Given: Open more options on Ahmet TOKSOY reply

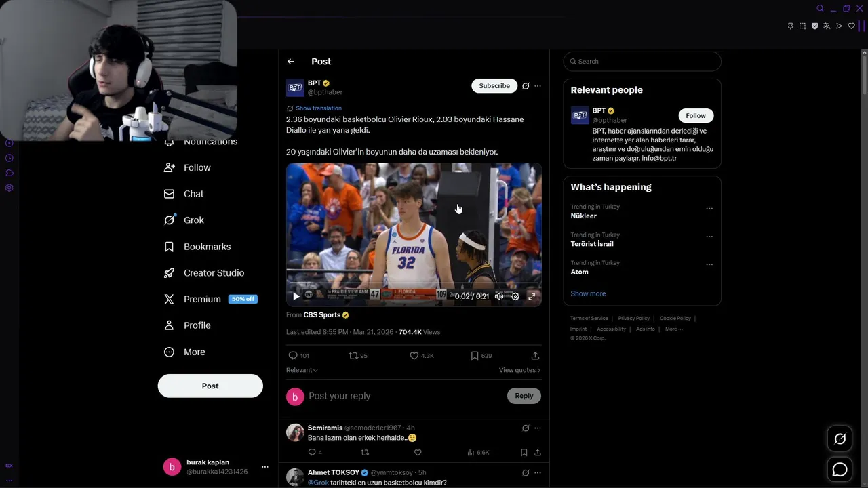Looking at the screenshot, I should coord(538,473).
